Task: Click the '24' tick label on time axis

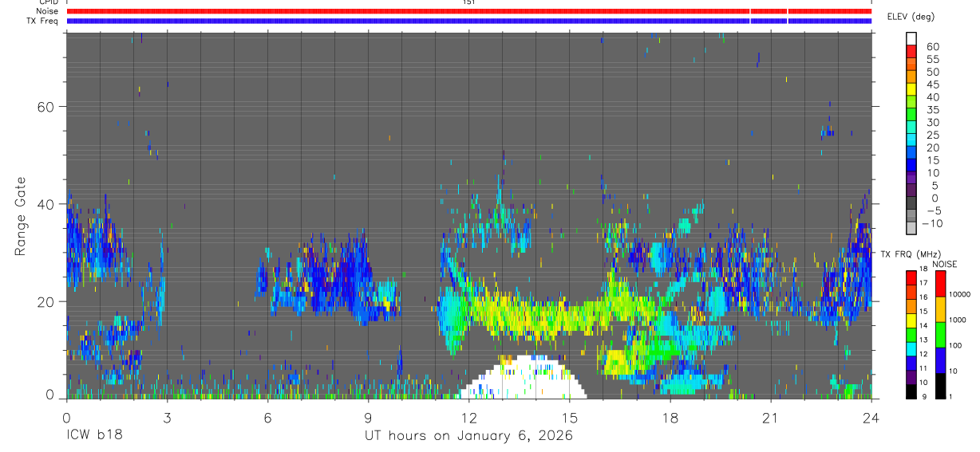Action: pos(871,417)
